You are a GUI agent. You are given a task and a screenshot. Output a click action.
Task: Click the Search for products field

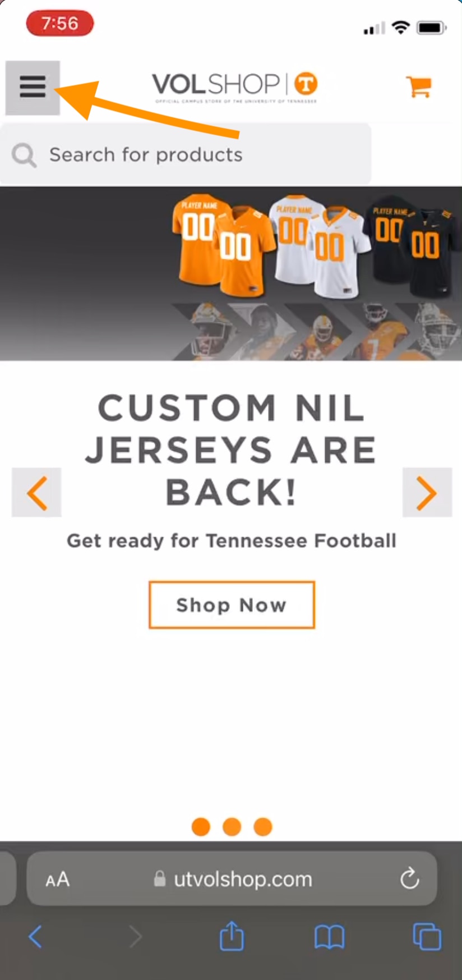(x=186, y=154)
